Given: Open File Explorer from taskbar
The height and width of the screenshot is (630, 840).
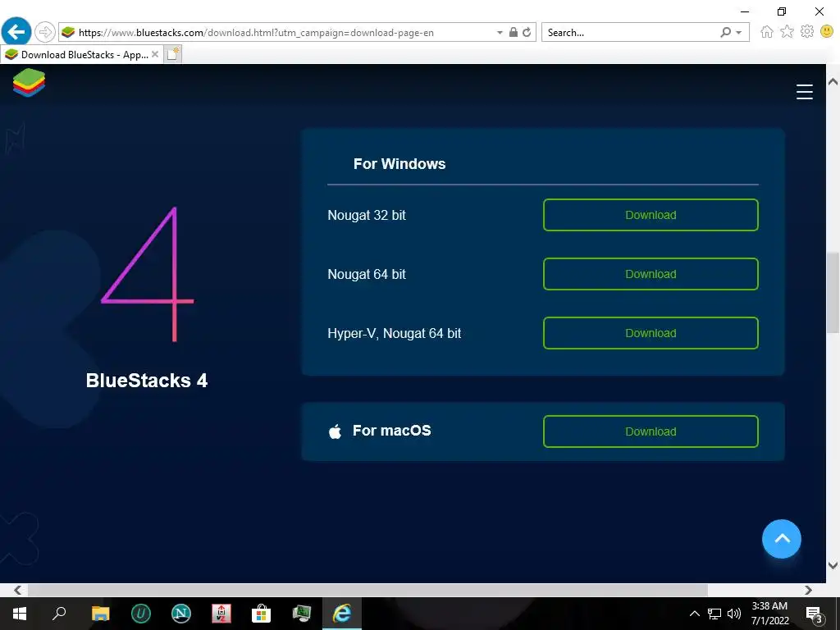Looking at the screenshot, I should coord(100,614).
